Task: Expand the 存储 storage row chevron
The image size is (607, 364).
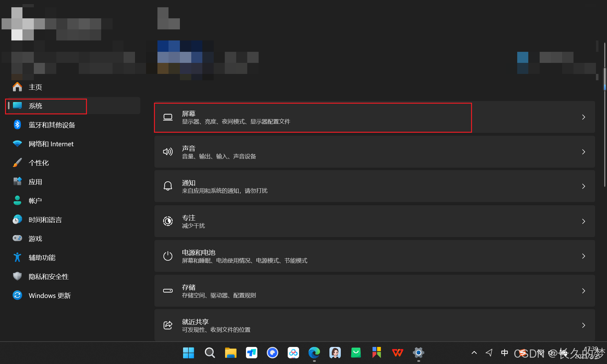Action: pos(584,291)
